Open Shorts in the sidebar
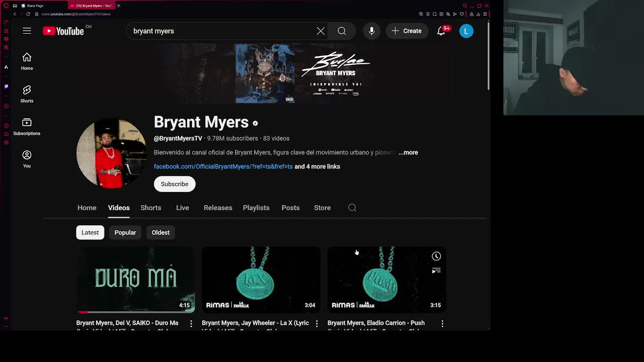This screenshot has width=644, height=362. pos(27,94)
